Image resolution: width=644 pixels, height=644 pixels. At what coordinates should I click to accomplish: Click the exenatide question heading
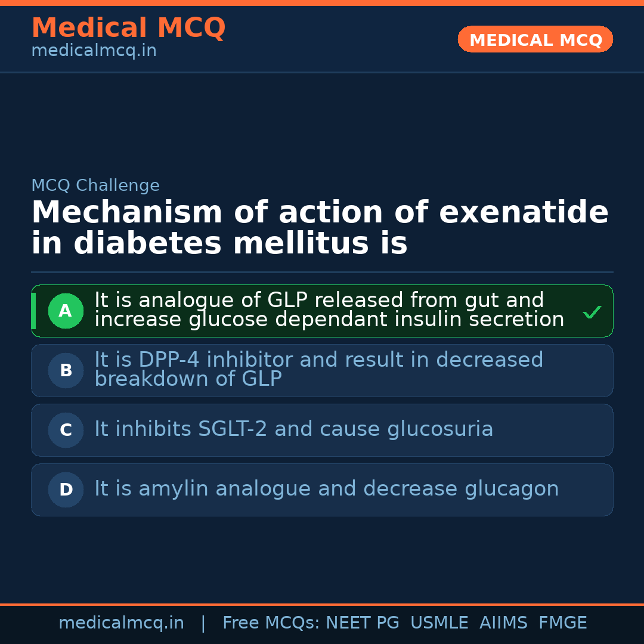pyautogui.click(x=320, y=228)
